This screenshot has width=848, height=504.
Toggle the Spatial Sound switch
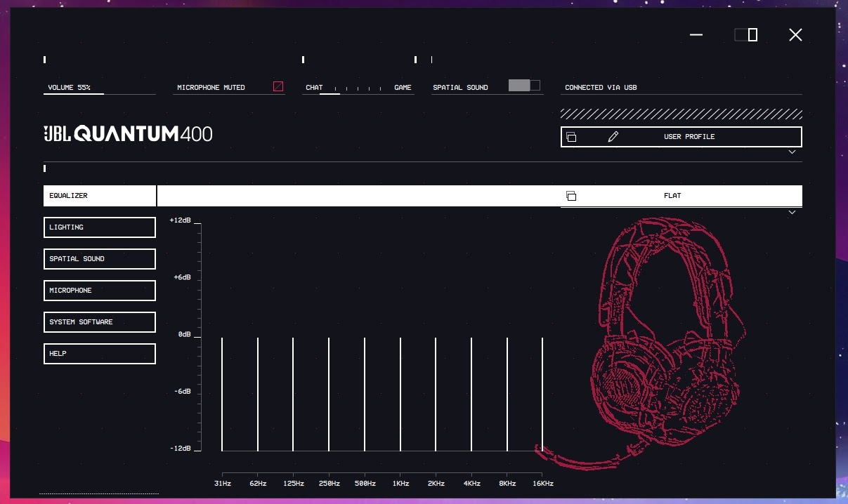click(x=524, y=86)
